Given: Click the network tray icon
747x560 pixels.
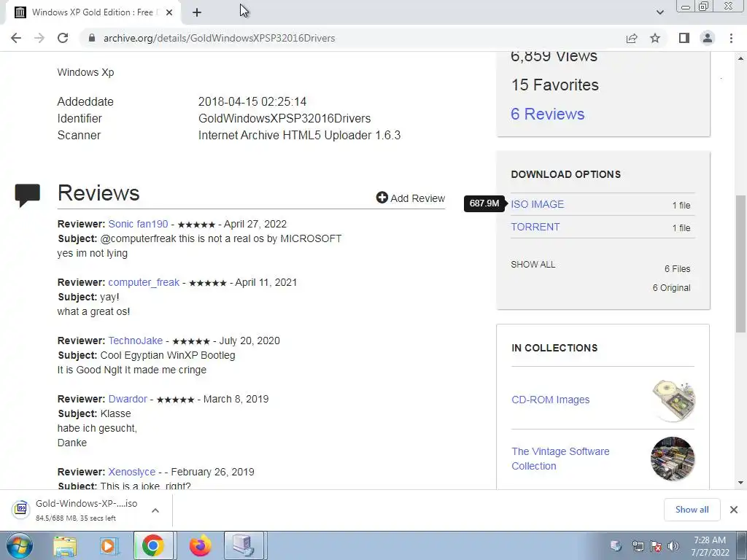Looking at the screenshot, I should (x=638, y=545).
